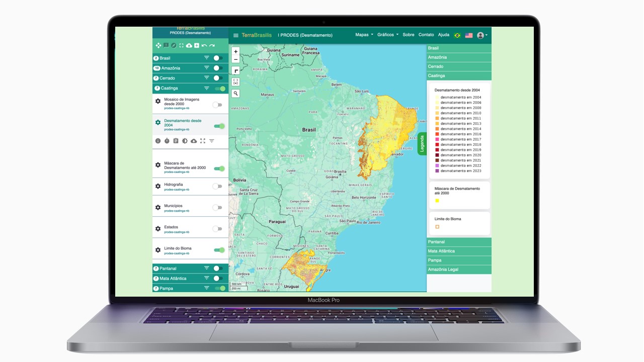Open the Mapas dropdown menu

pos(364,35)
